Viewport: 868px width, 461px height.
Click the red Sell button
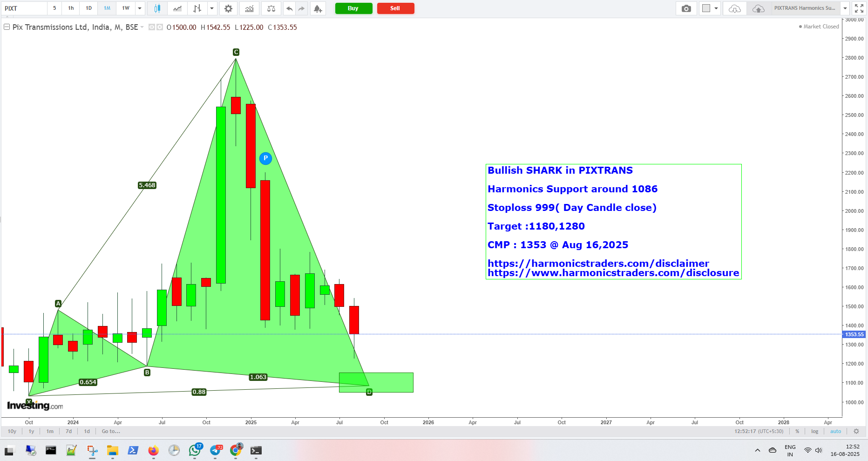click(x=395, y=8)
